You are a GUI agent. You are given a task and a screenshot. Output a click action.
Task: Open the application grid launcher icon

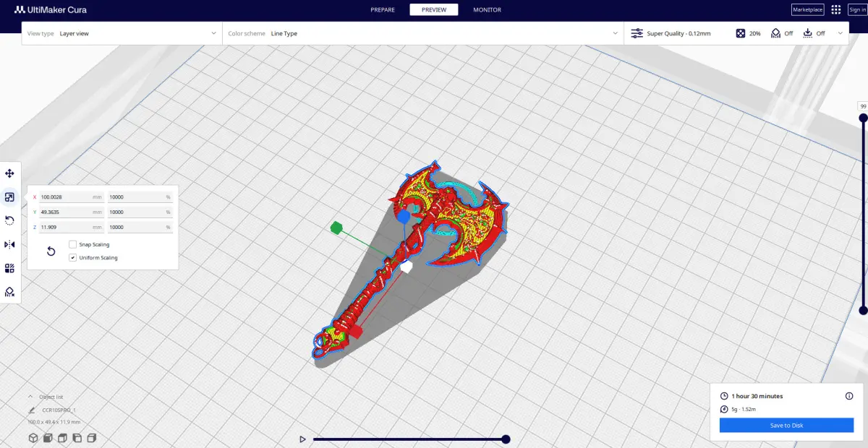pos(836,9)
